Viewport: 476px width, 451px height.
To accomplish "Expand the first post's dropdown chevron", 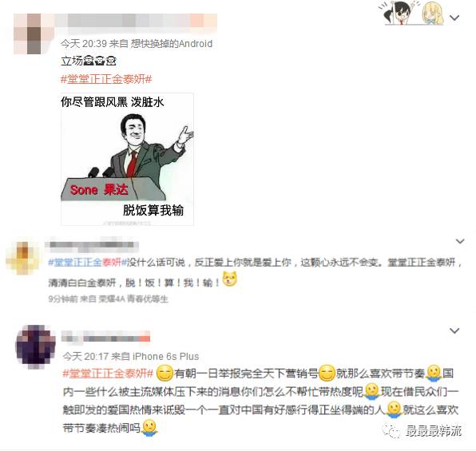I will [x=454, y=18].
